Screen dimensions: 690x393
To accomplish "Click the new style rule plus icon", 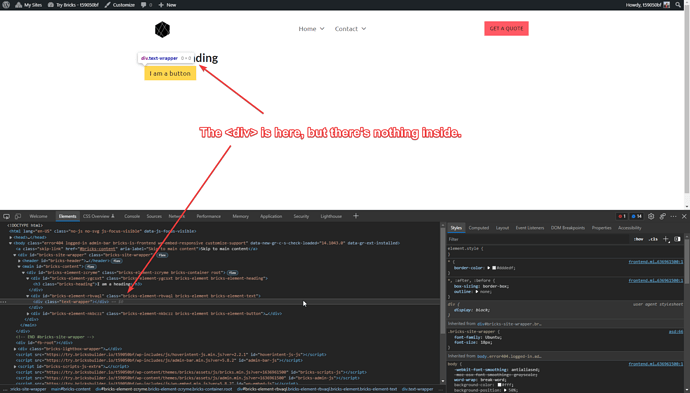I will click(x=666, y=239).
